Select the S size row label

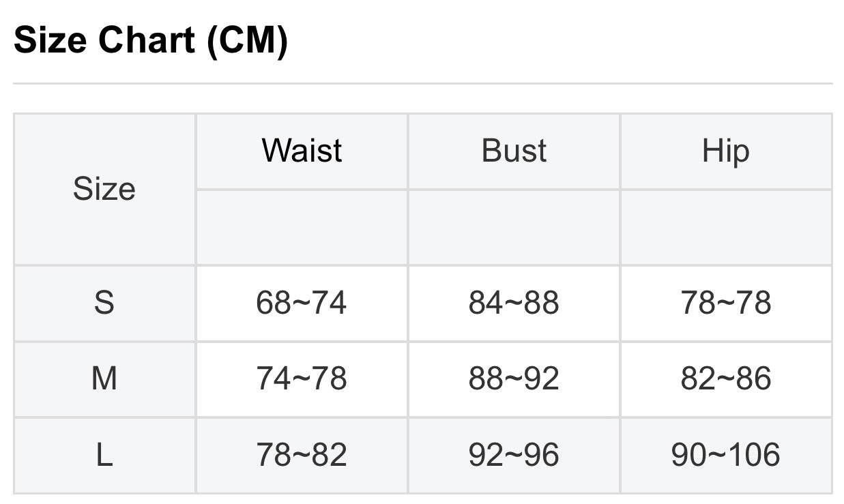(104, 303)
